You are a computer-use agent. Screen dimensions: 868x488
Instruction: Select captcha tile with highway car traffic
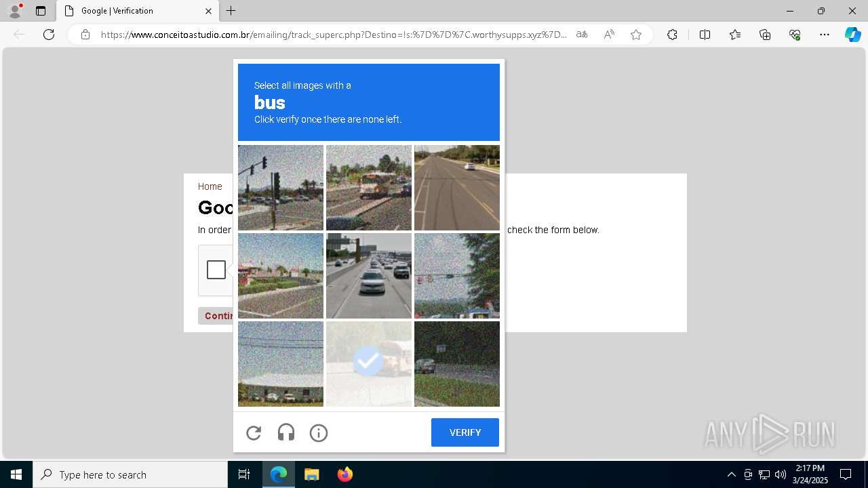369,276
